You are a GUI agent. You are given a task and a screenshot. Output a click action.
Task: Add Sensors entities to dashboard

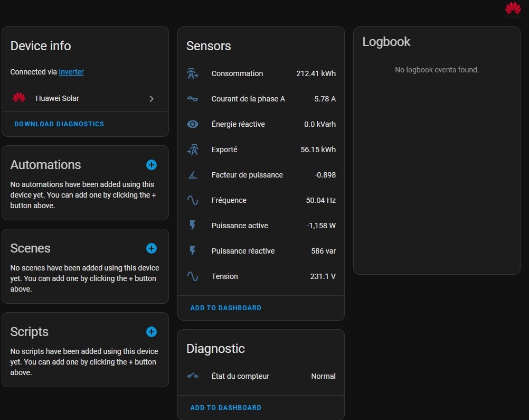point(226,308)
